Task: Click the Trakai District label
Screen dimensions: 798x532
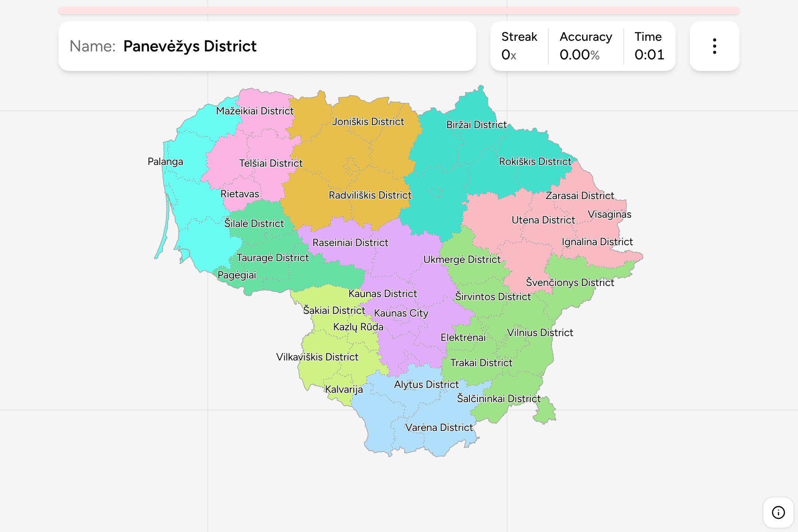Action: click(481, 363)
